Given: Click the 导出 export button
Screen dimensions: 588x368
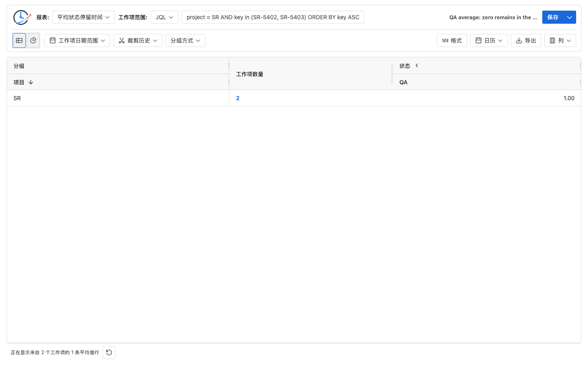Looking at the screenshot, I should tap(526, 40).
